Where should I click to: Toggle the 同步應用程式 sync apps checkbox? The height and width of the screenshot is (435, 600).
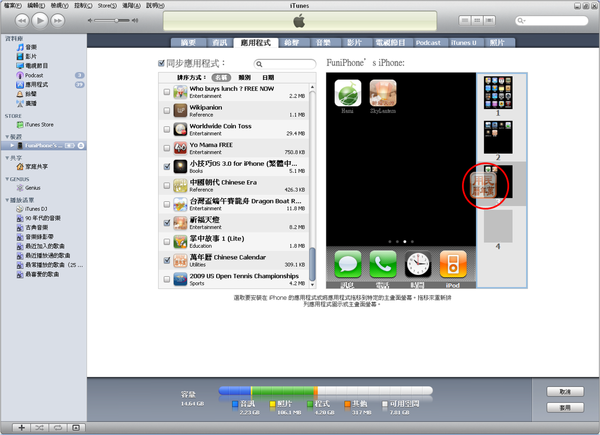(x=161, y=63)
